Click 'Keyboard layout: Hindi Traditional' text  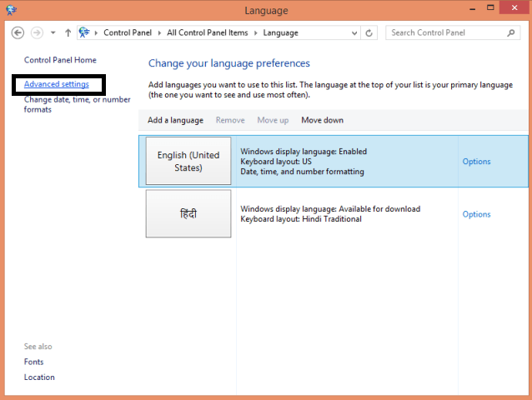(x=301, y=219)
